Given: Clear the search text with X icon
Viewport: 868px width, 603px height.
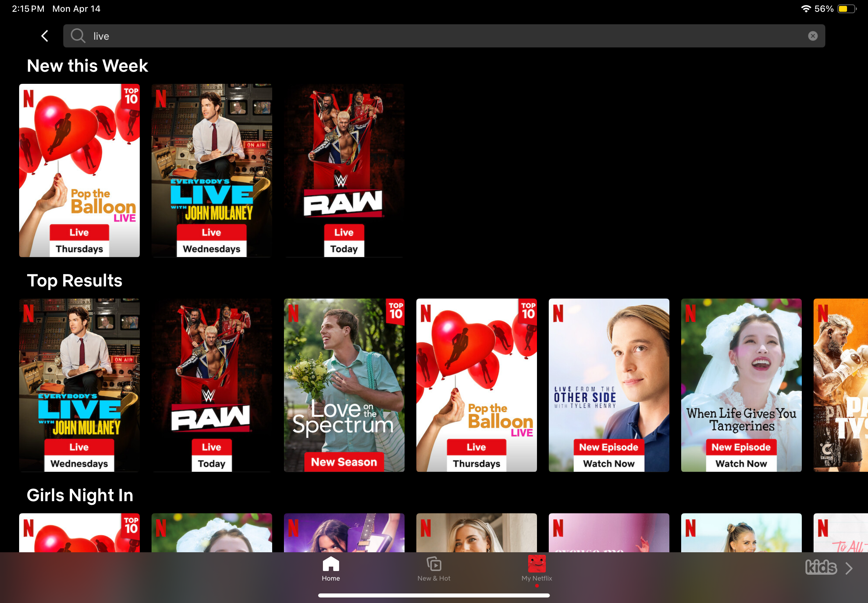Looking at the screenshot, I should pos(812,36).
